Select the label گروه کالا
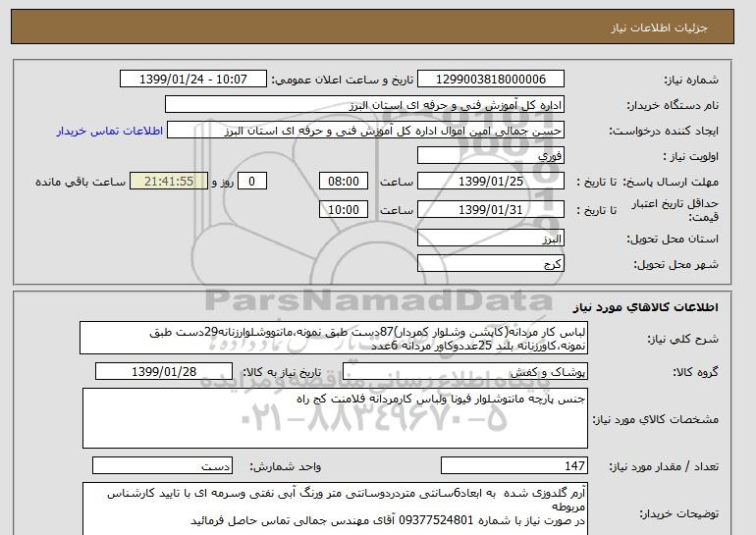Image resolution: width=756 pixels, height=535 pixels. click(696, 372)
